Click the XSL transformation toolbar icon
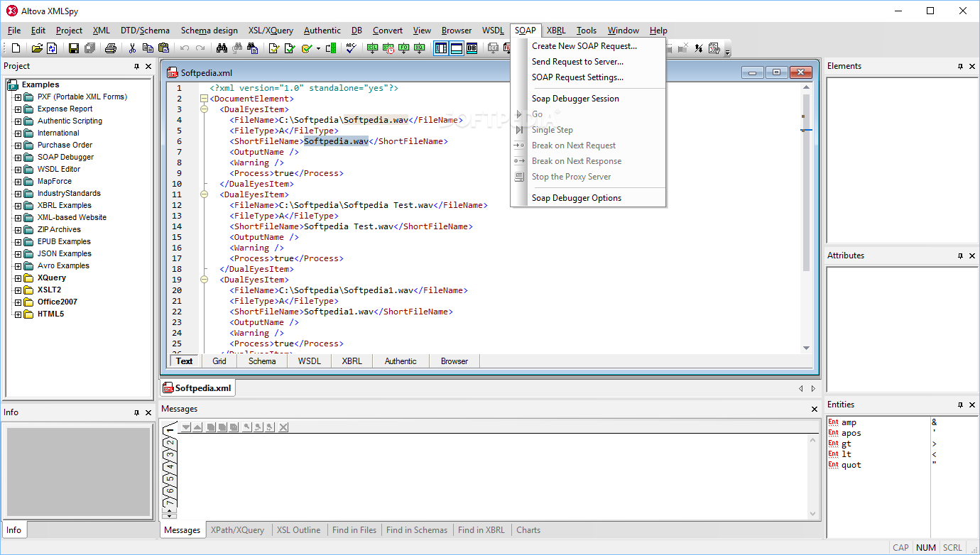The width and height of the screenshot is (980, 555). (372, 48)
